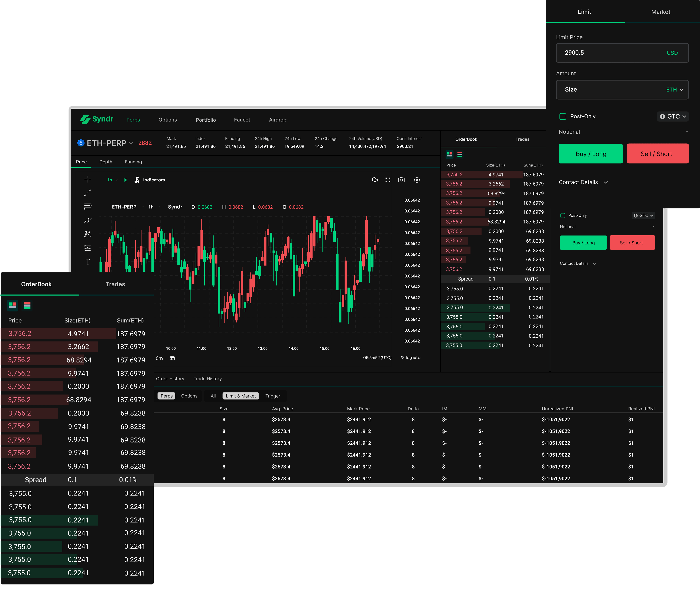Open Airdrop in top navigation
The height and width of the screenshot is (610, 700).
point(278,120)
